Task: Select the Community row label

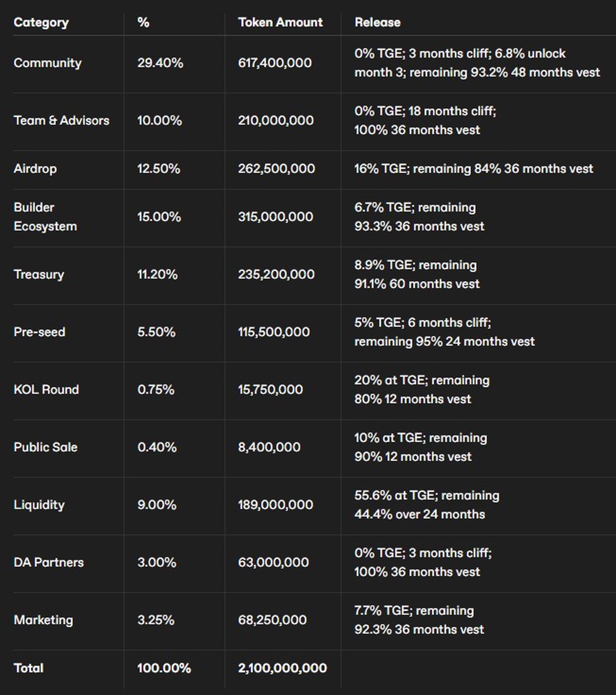Action: tap(47, 63)
